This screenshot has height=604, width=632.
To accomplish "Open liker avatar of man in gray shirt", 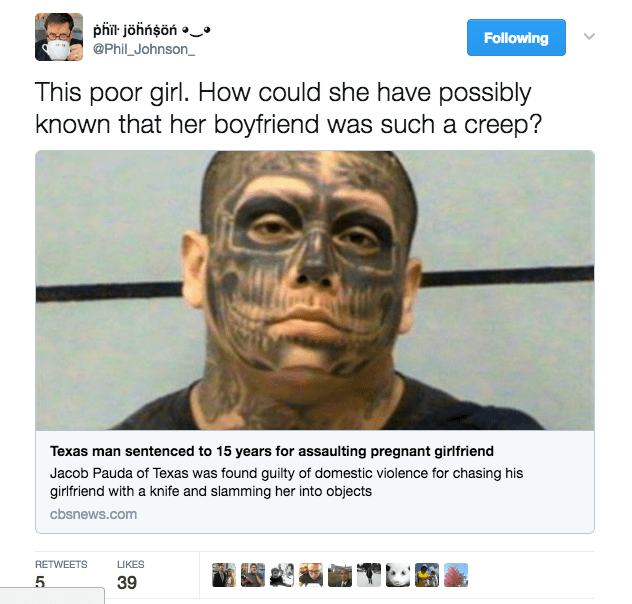I will pos(253,575).
